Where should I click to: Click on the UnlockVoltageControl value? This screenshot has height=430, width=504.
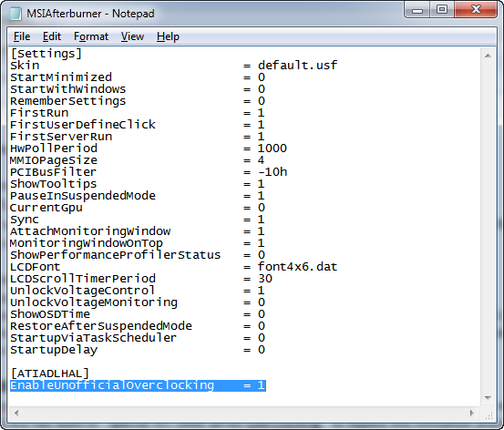[261, 291]
